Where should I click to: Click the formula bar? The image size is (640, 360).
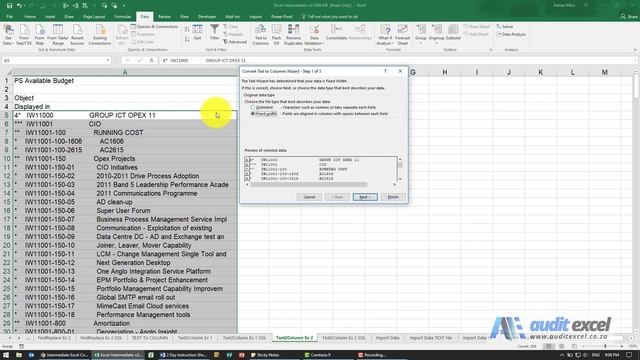click(x=396, y=60)
